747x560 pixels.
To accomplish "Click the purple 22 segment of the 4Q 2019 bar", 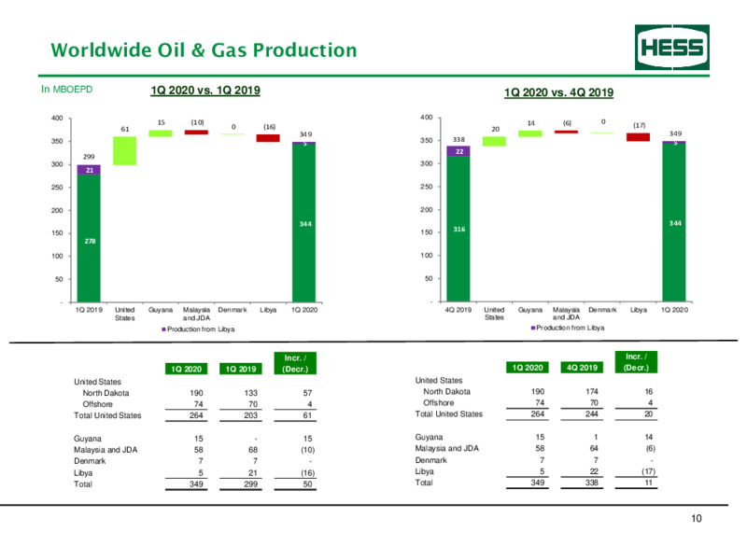I will coord(458,151).
